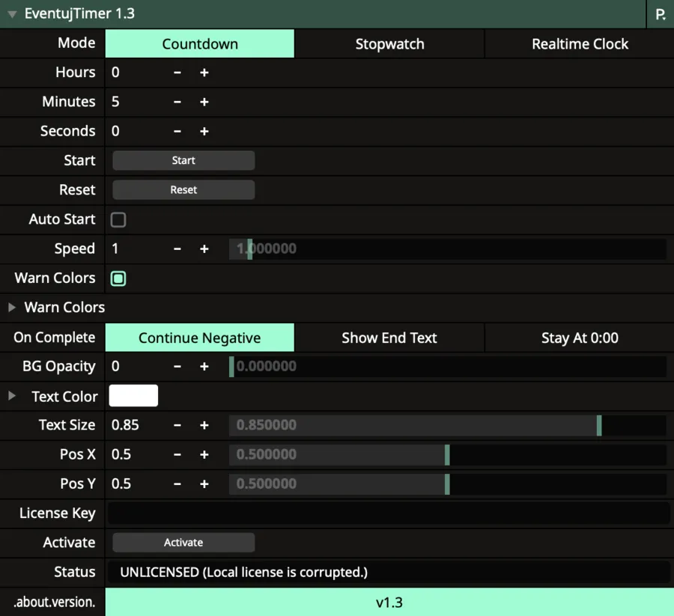
Task: Open the P. button in header
Action: click(x=661, y=14)
